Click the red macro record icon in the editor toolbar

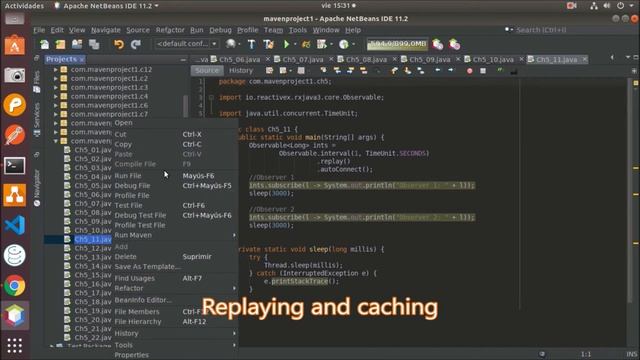pyautogui.click(x=469, y=71)
